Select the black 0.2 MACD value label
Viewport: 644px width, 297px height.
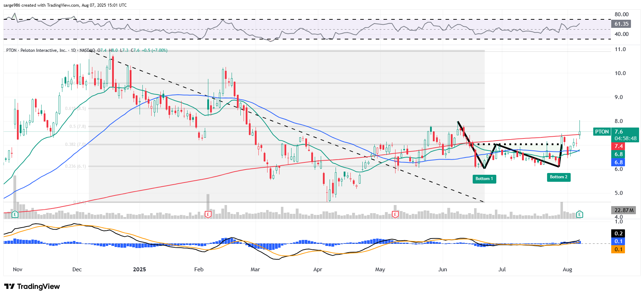(618, 234)
